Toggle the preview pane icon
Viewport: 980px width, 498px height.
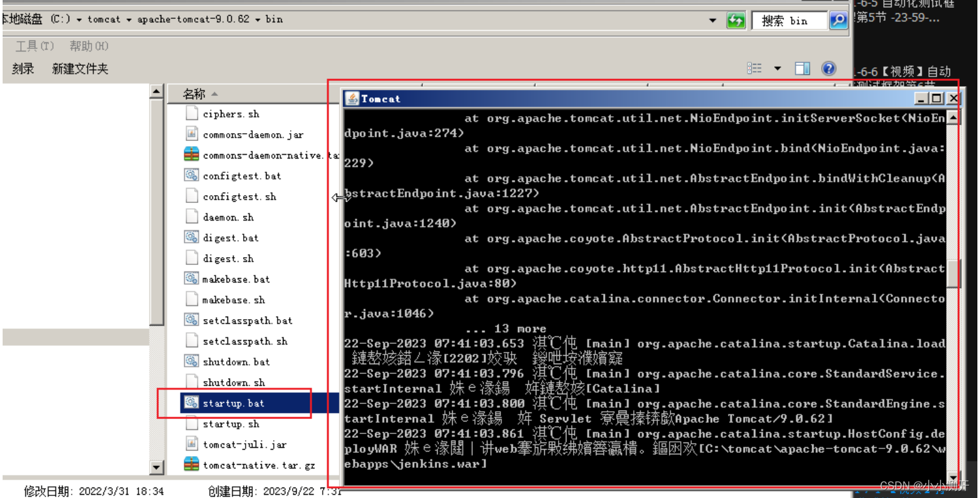pyautogui.click(x=802, y=69)
